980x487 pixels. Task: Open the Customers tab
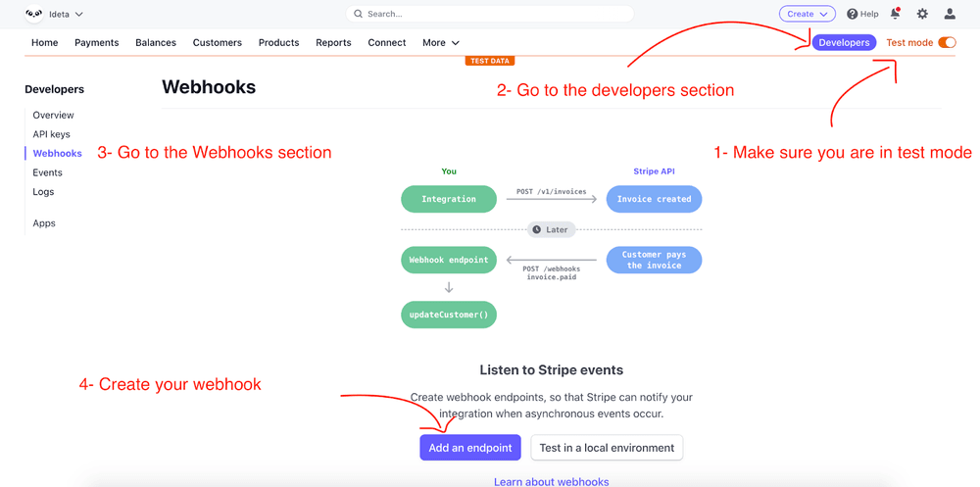217,42
